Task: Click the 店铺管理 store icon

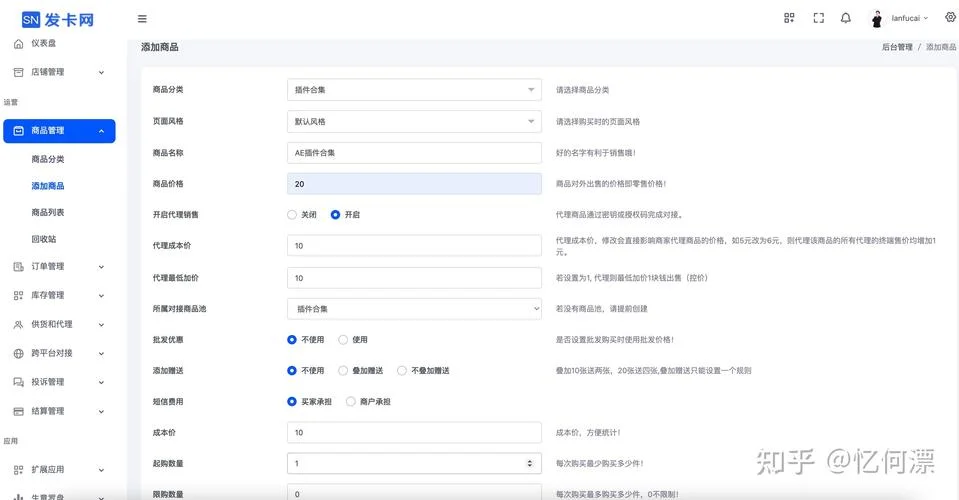Action: tap(18, 72)
